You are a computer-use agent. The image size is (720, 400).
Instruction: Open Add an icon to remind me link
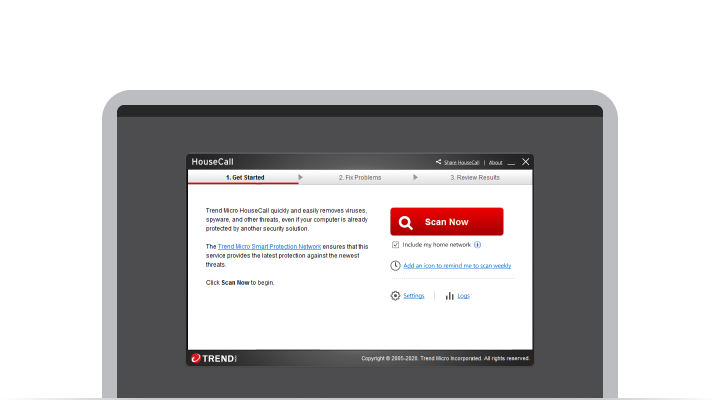pos(457,265)
